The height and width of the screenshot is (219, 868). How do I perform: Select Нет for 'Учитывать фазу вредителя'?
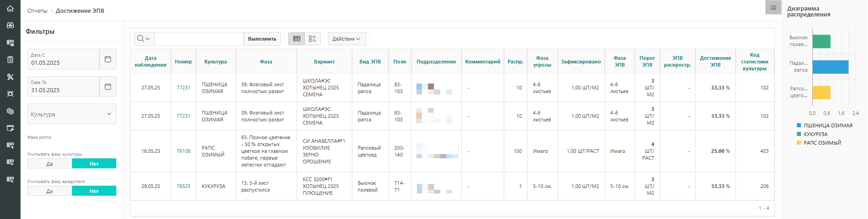coord(94,191)
